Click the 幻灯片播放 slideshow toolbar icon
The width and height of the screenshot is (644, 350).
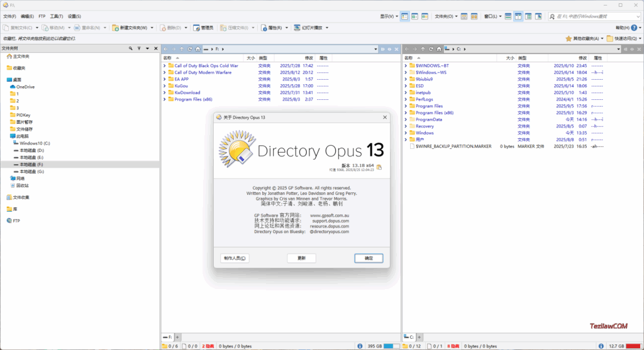click(x=297, y=28)
